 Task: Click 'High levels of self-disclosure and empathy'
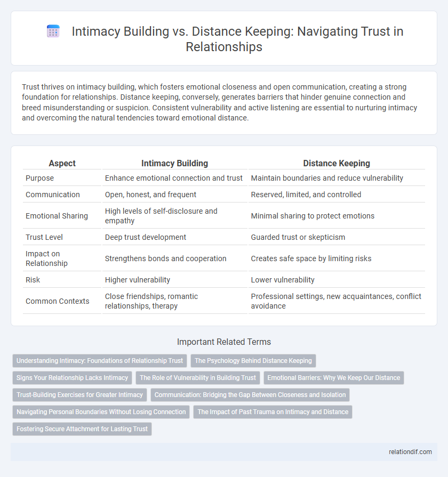[x=161, y=216]
